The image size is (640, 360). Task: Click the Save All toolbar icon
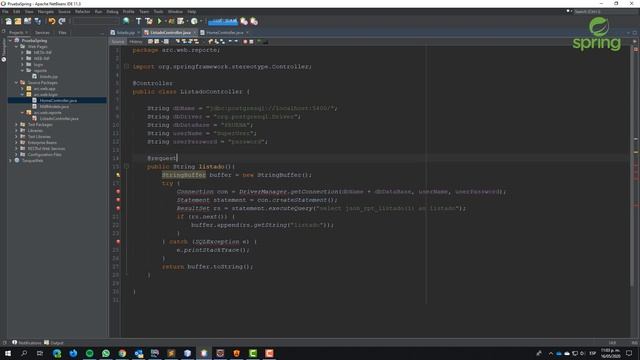click(38, 21)
